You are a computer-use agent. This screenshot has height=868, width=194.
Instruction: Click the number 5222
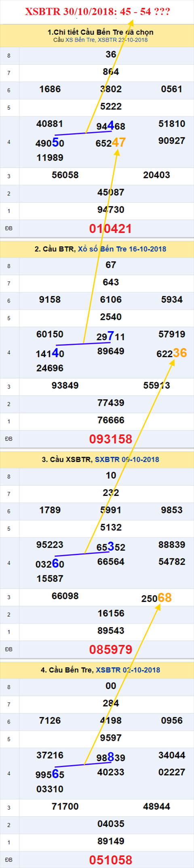111,106
